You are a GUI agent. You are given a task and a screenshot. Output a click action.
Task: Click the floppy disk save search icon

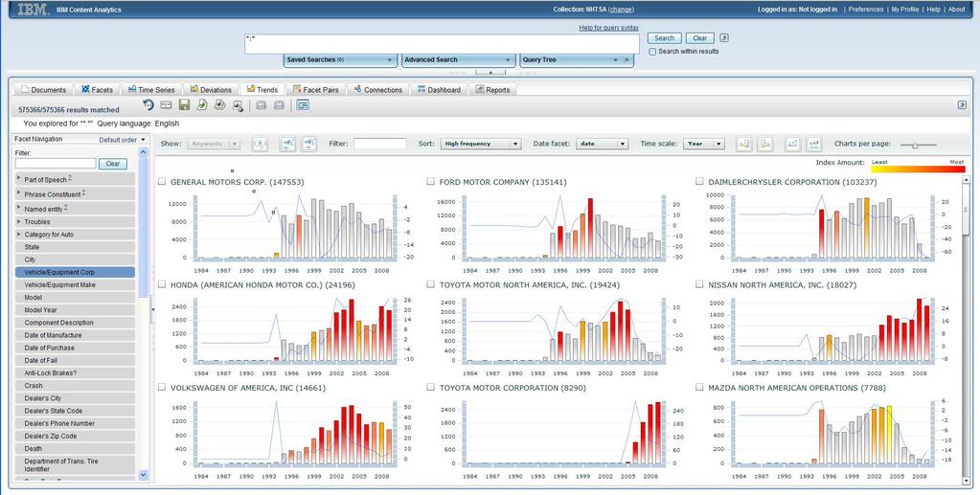pos(184,105)
